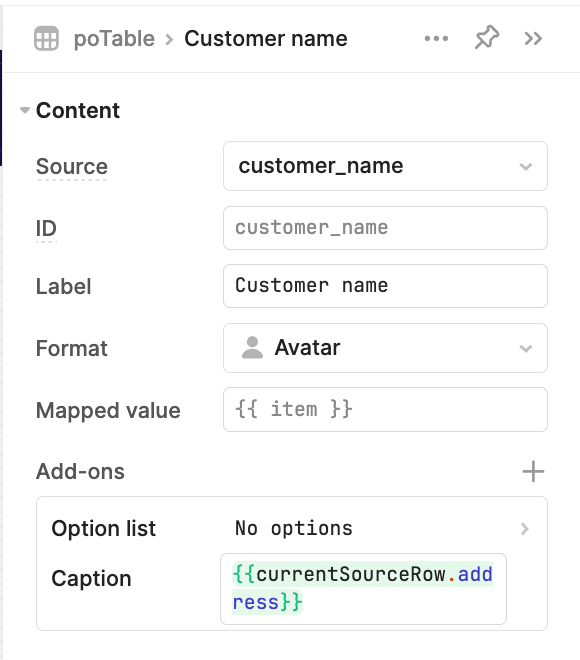Click the Add-ons heading

(x=80, y=471)
